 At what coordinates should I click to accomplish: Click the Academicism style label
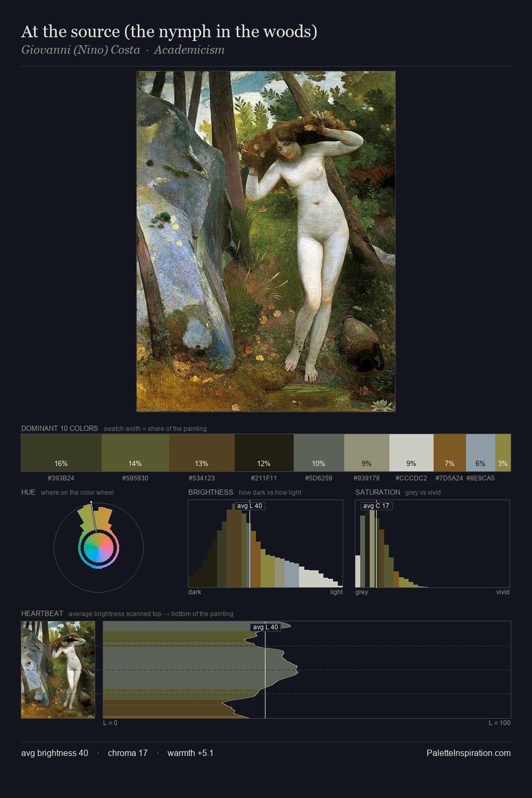(189, 50)
